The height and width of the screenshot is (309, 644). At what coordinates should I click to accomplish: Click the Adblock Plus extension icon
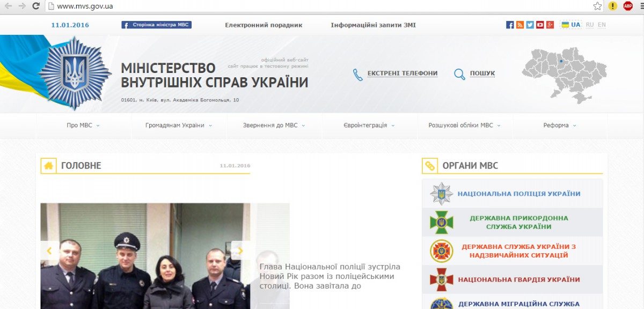[628, 6]
